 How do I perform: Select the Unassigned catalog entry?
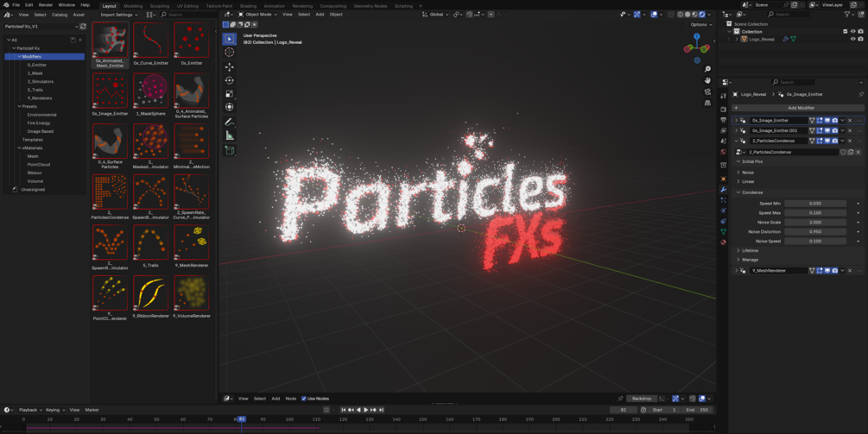[x=33, y=189]
